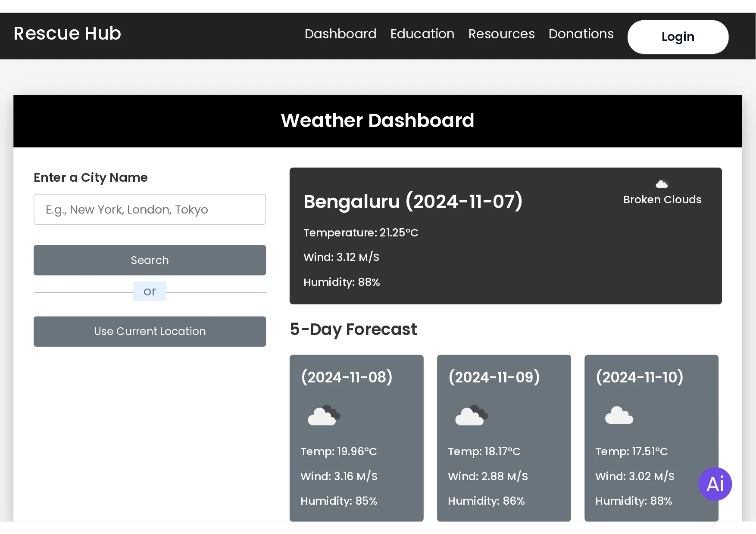This screenshot has width=756, height=534.
Task: Click the Broken Clouds weather icon
Action: point(662,184)
